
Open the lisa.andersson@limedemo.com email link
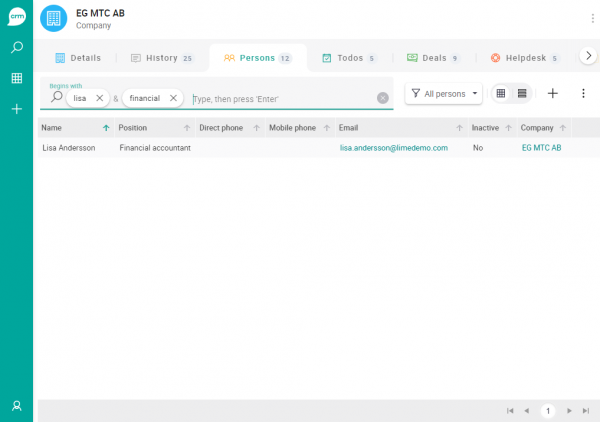(394, 147)
